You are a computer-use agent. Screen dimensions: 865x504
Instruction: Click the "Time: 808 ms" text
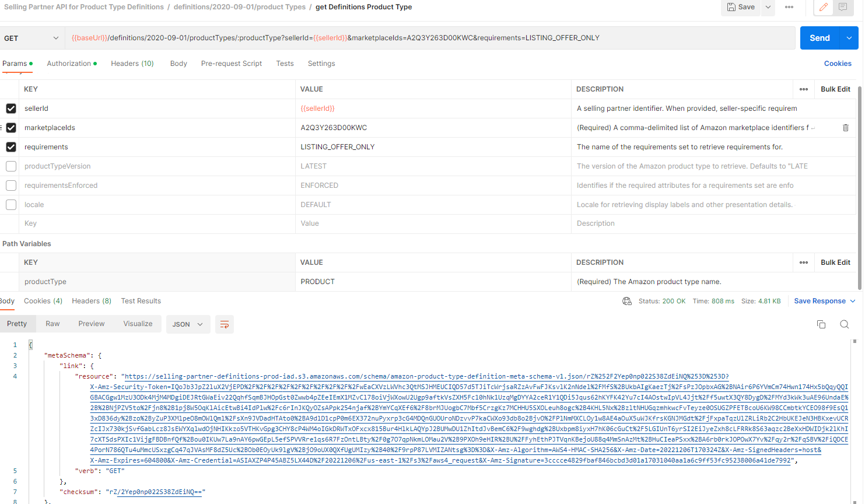(x=713, y=301)
